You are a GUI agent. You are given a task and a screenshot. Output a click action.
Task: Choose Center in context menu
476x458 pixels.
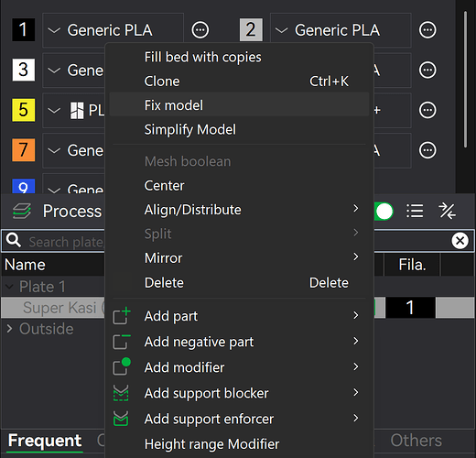[x=239, y=186]
